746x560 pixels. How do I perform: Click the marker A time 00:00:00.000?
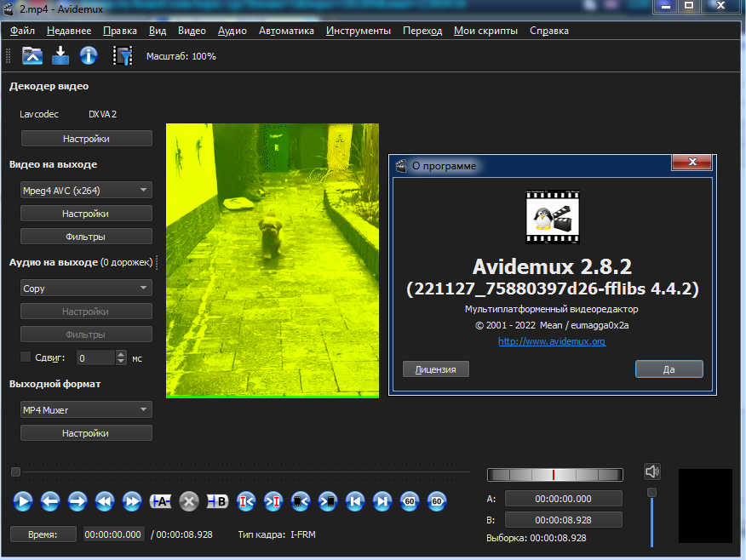click(x=563, y=499)
